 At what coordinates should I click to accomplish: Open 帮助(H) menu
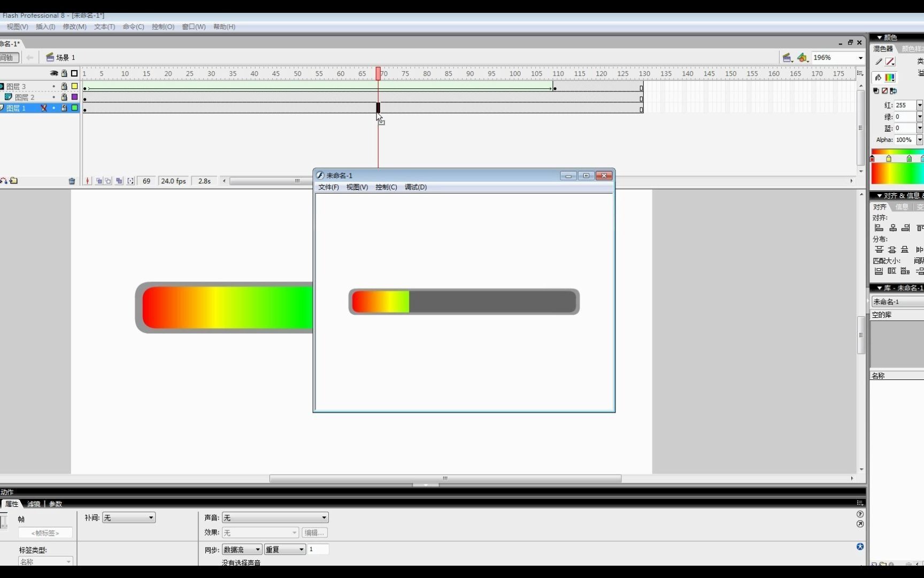224,27
